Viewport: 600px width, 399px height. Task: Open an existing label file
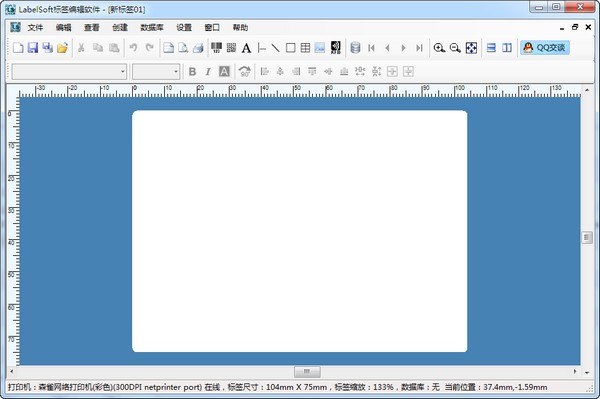pos(62,48)
